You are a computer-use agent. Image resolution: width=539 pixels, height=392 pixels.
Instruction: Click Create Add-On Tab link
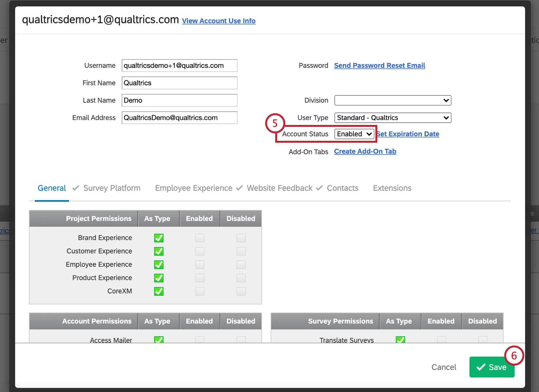click(x=365, y=151)
